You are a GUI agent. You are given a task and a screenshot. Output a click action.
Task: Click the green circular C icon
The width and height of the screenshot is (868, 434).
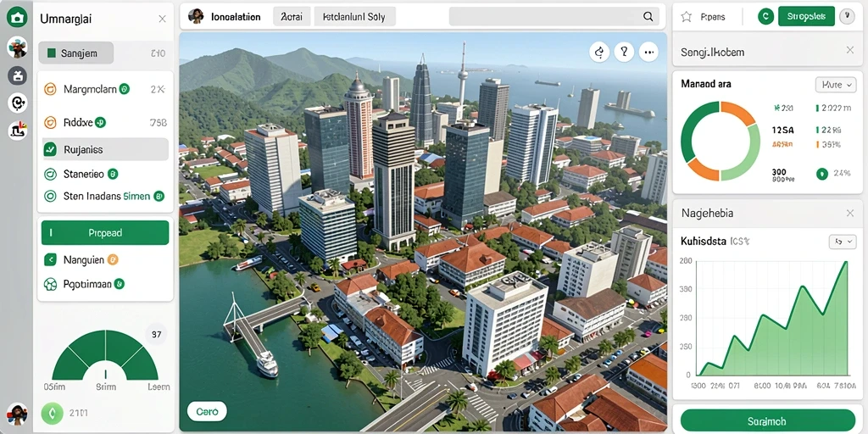point(765,17)
